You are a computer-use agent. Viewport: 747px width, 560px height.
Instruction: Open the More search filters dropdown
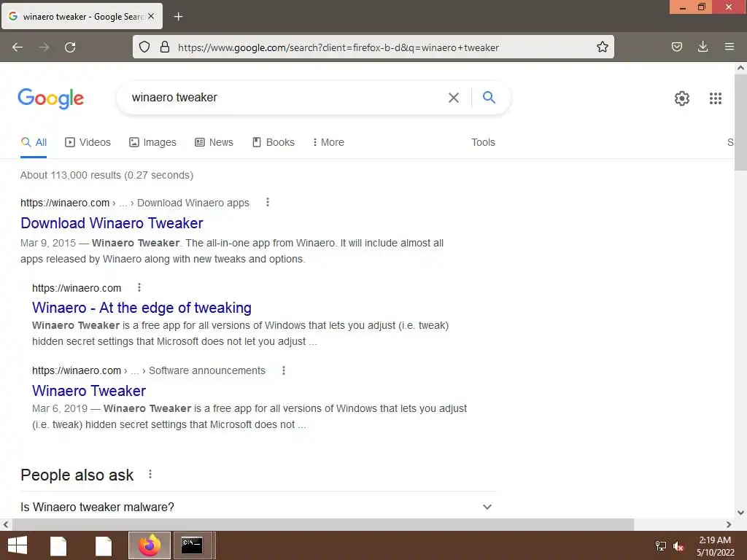(328, 142)
